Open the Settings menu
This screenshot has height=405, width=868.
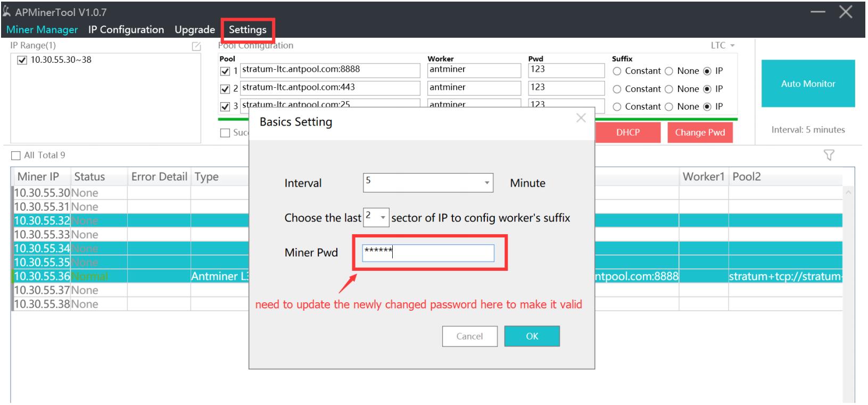(247, 30)
